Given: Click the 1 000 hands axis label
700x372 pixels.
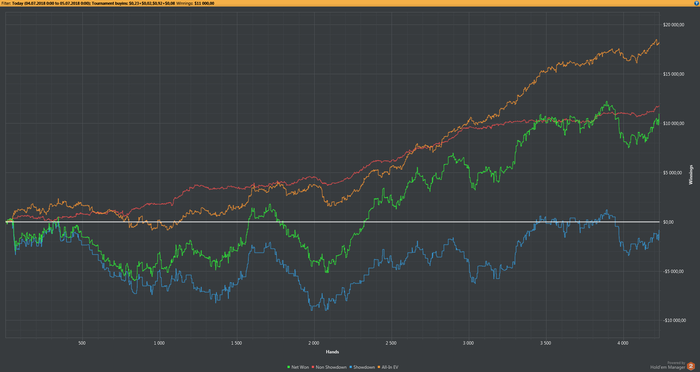Looking at the screenshot, I should pos(159,343).
